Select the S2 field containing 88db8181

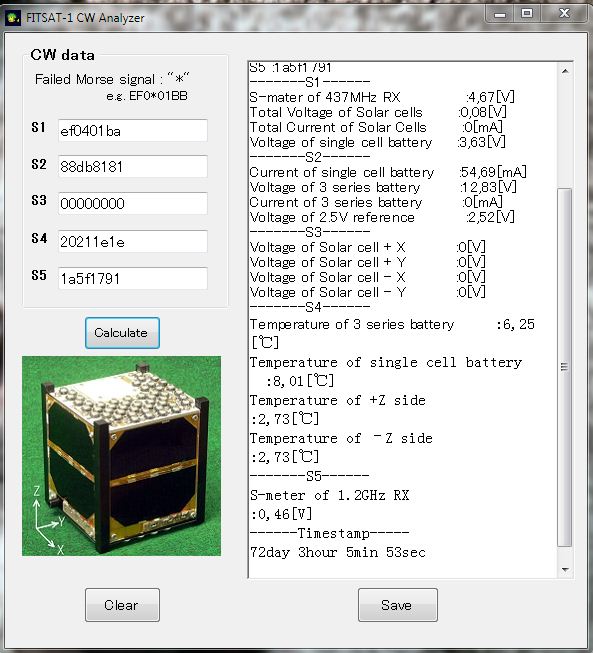(x=133, y=167)
